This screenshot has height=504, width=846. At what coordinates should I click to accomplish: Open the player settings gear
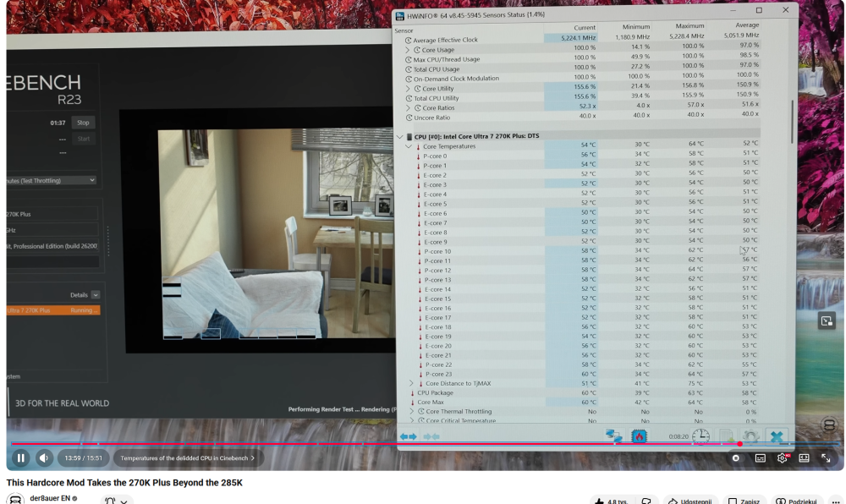click(x=783, y=458)
